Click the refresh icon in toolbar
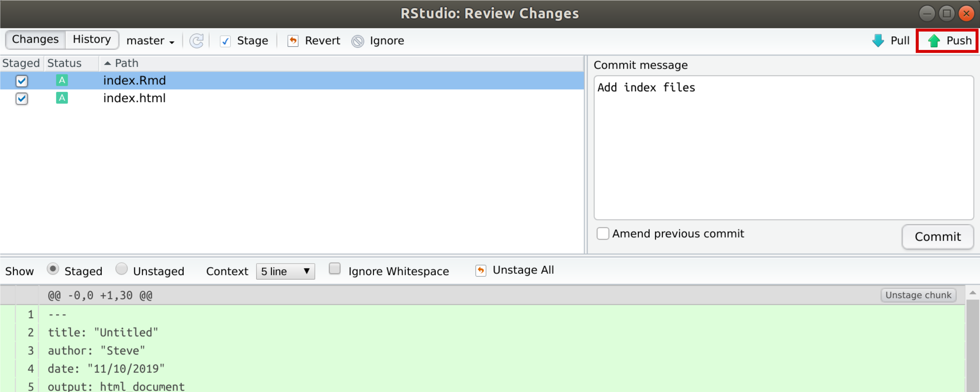Image resolution: width=980 pixels, height=392 pixels. pyautogui.click(x=197, y=41)
